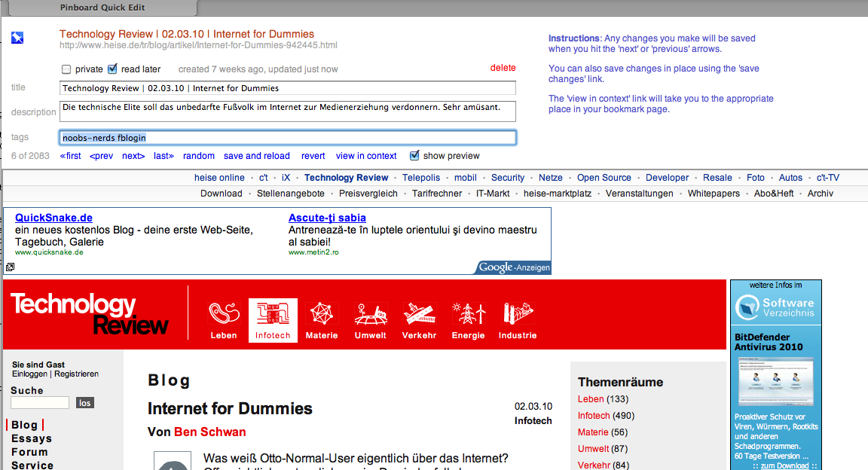Open the c't nav link
This screenshot has width=868, height=470.
tap(264, 178)
